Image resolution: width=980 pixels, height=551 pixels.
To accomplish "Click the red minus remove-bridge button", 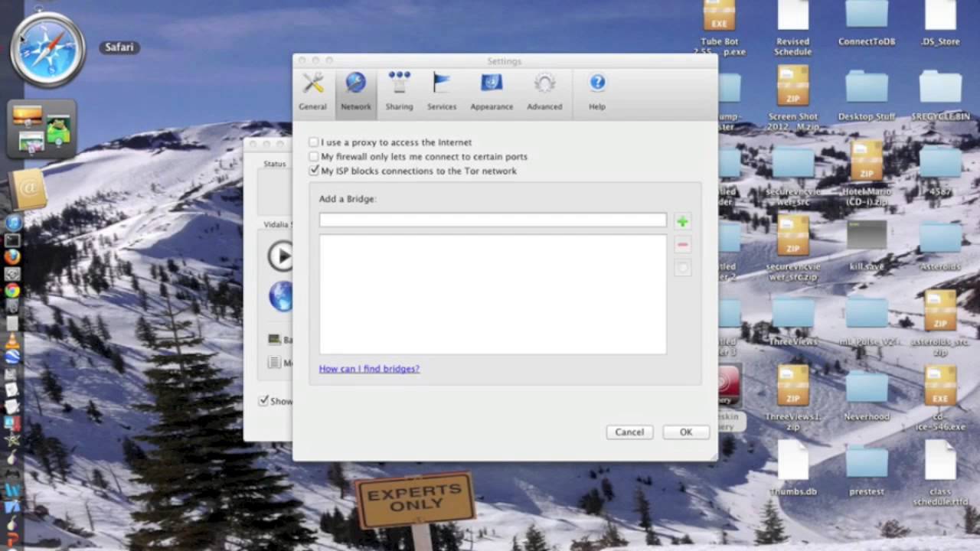I will [x=682, y=245].
